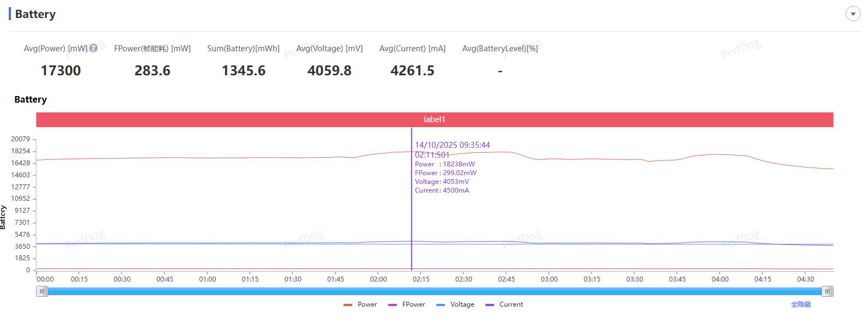The width and height of the screenshot is (868, 317).
Task: Click the help icon beside Avg(Power)
Action: [93, 48]
